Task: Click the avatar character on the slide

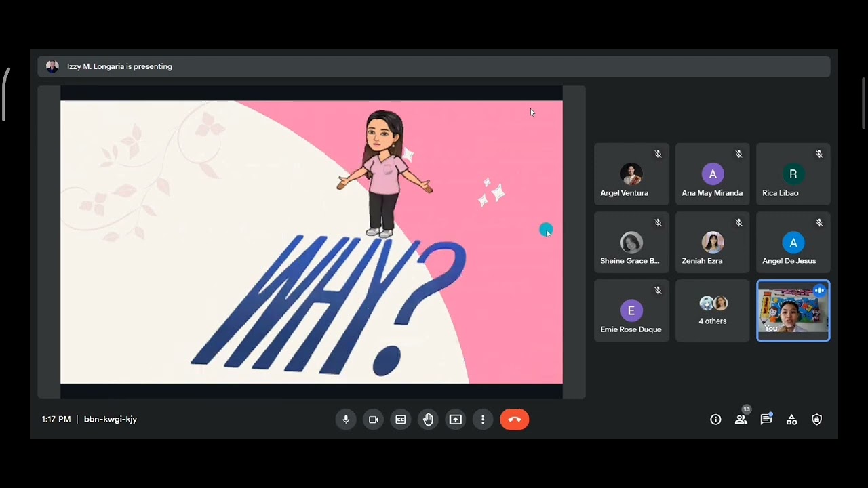Action: point(384,174)
